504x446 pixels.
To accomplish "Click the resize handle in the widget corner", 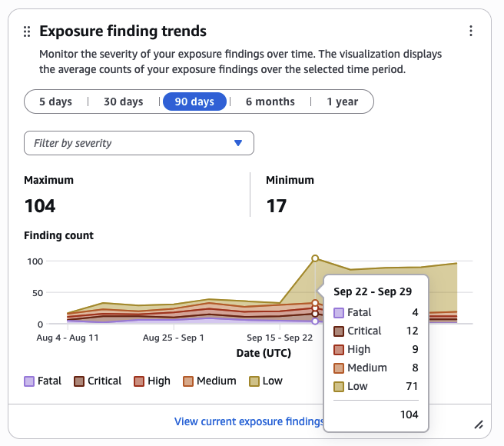I will (478, 424).
